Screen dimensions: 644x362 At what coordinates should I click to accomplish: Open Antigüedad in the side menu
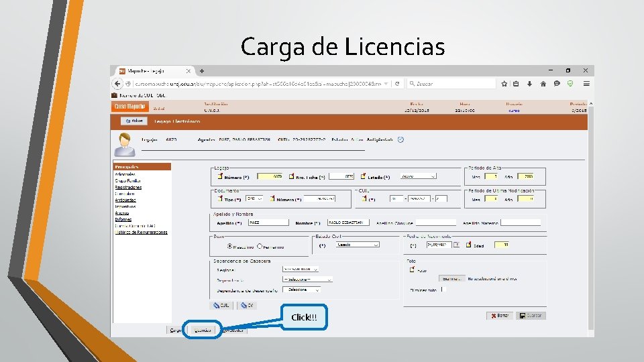click(125, 200)
